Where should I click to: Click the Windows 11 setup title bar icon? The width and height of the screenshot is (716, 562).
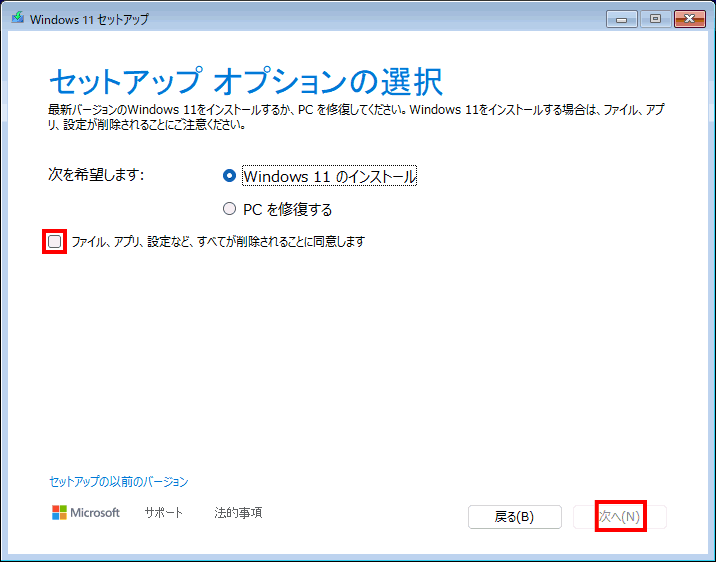click(x=18, y=19)
